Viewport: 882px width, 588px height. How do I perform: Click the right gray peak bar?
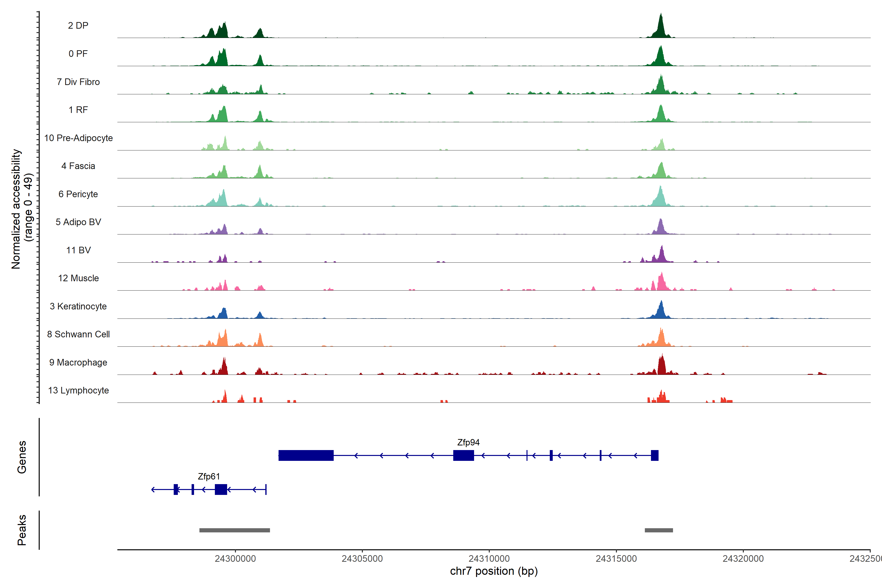(x=659, y=530)
